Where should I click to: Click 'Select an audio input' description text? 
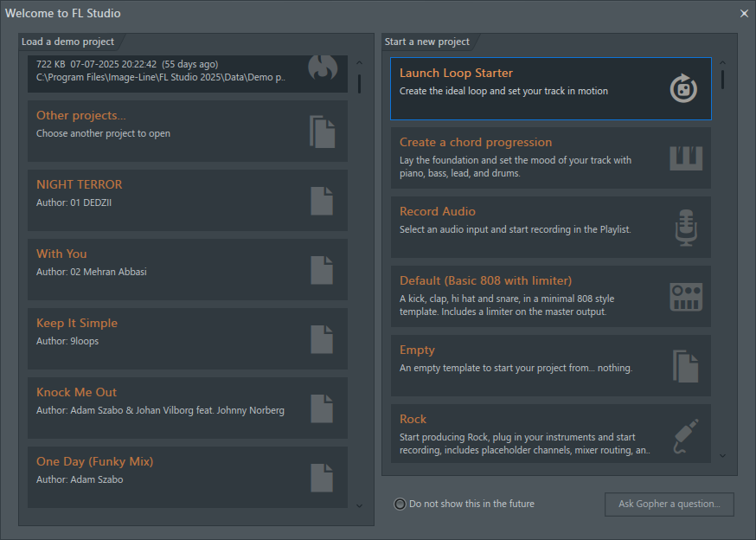(x=515, y=229)
